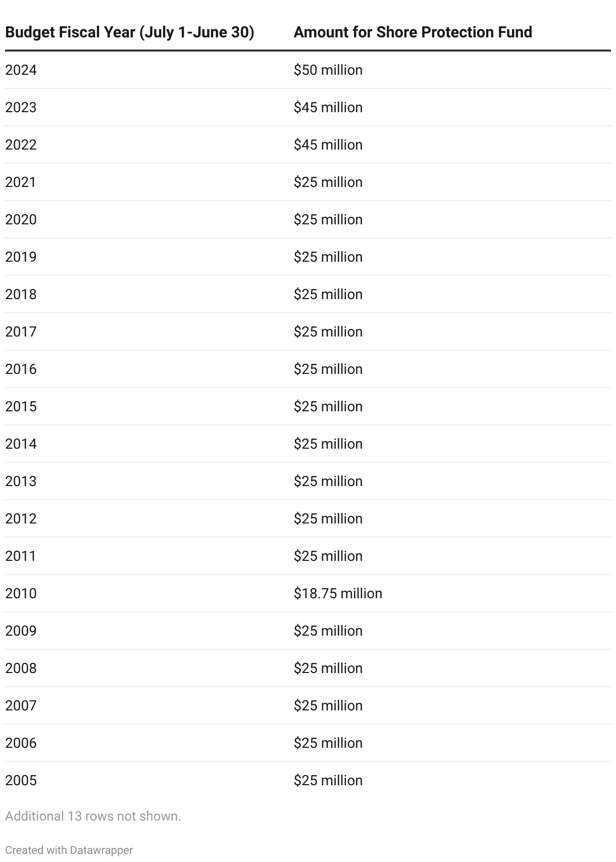Viewport: 616px width, 862px height.
Task: Click the $45 million amount for 2022
Action: pyautogui.click(x=328, y=145)
